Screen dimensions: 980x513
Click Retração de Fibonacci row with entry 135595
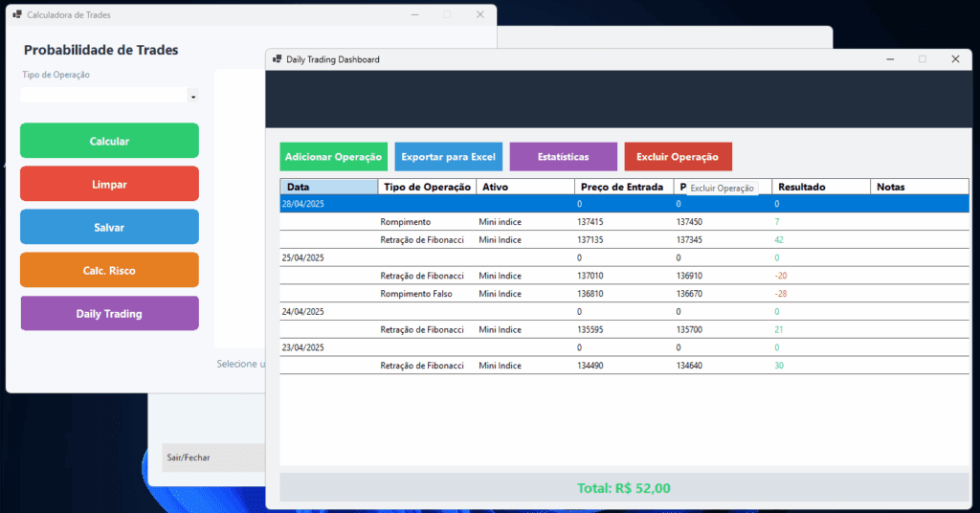click(624, 329)
